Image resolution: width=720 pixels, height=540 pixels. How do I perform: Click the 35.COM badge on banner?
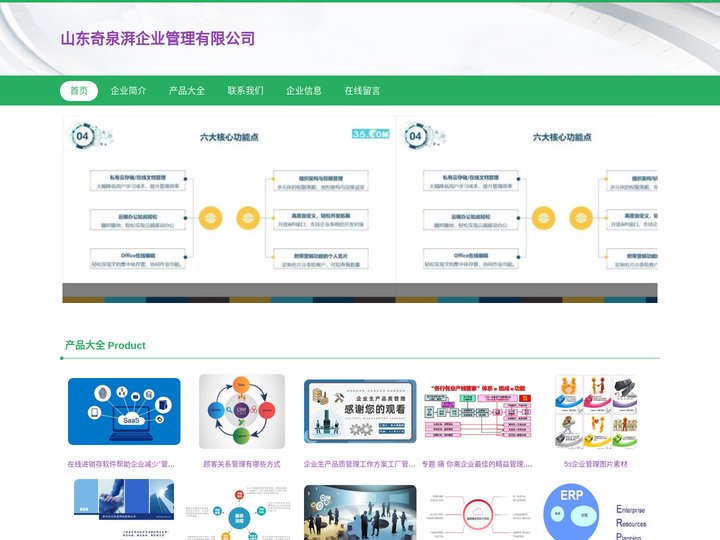371,134
